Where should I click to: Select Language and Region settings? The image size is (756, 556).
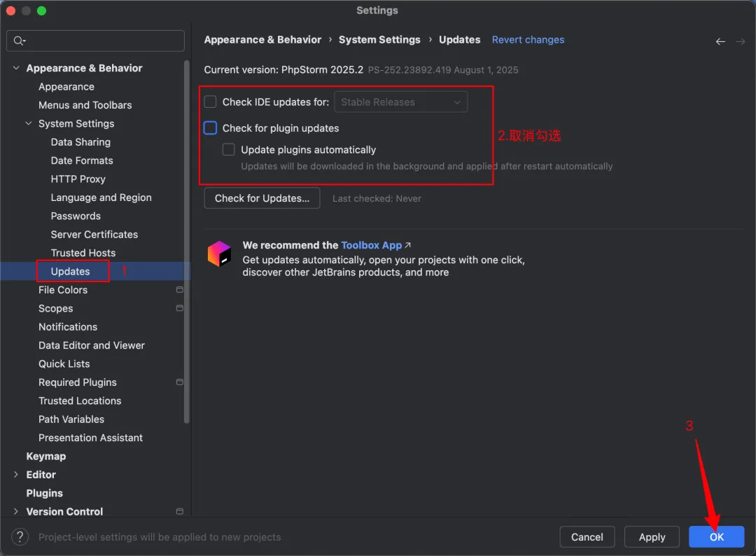pyautogui.click(x=101, y=197)
